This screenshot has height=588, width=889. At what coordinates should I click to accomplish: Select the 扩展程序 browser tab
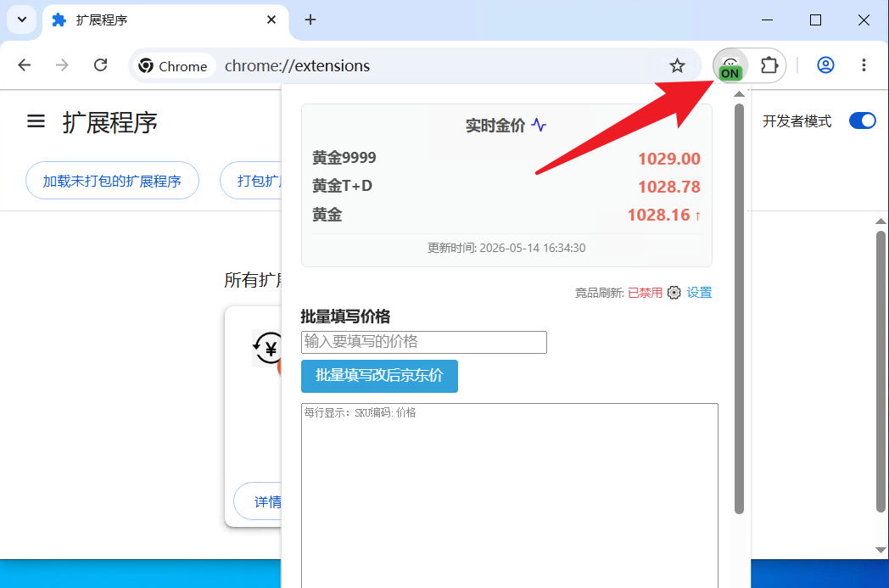[x=165, y=20]
